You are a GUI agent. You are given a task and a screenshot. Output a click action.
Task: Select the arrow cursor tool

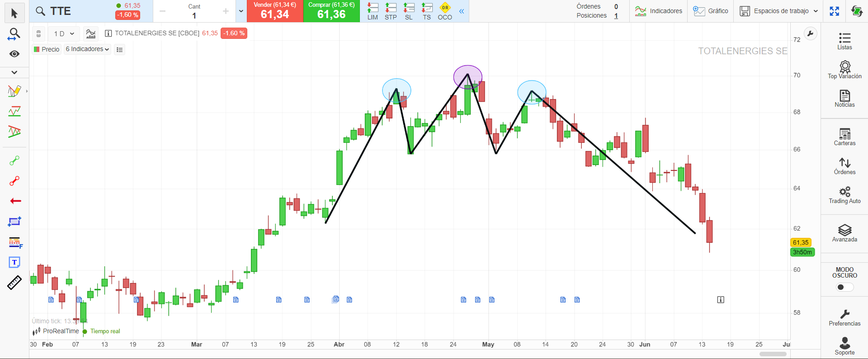click(14, 13)
